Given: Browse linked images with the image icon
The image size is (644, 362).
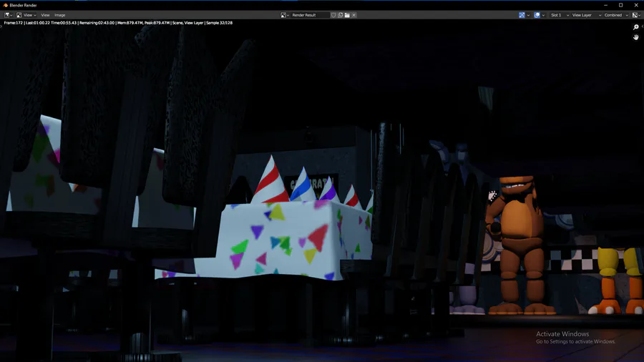Looking at the screenshot, I should pyautogui.click(x=285, y=15).
